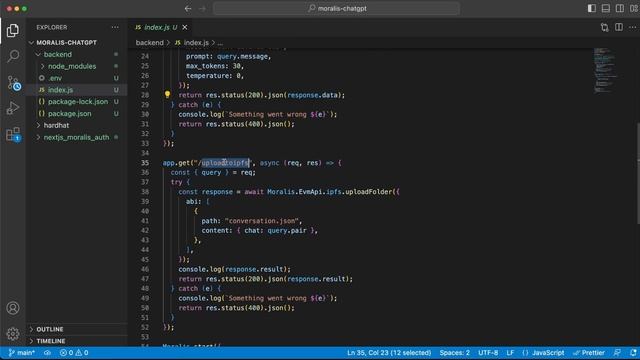This screenshot has height=360, width=640.
Task: Toggle the secondary side bar layout icon
Action: pos(620,8)
